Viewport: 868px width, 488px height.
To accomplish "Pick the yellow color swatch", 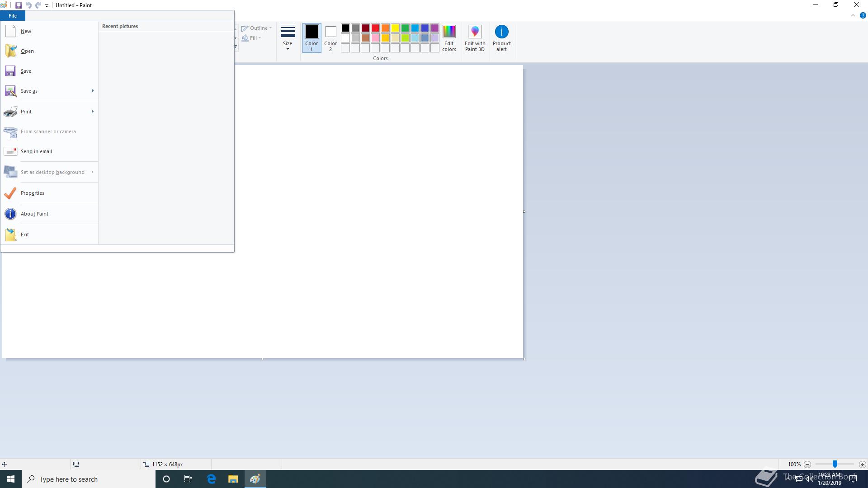I will coord(395,28).
